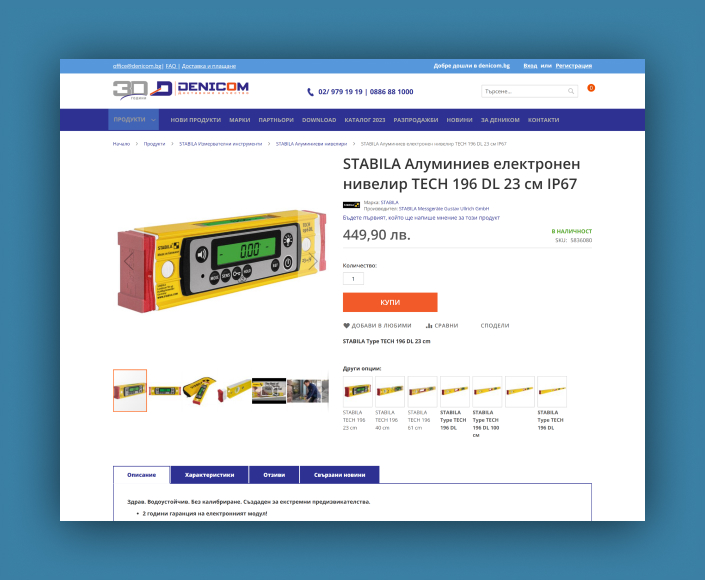Switch to the Отзиви tab

point(274,475)
